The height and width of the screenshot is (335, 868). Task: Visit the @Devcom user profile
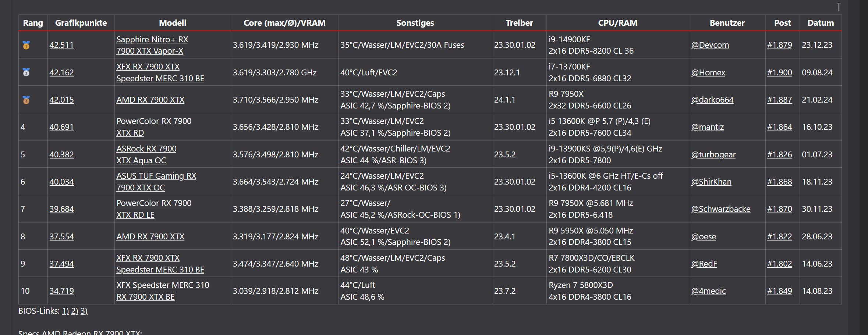click(x=710, y=45)
